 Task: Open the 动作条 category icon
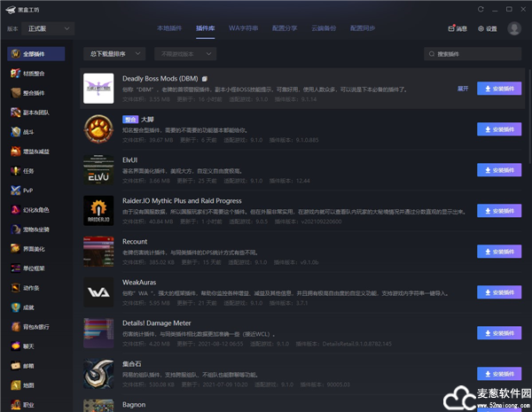click(x=15, y=288)
